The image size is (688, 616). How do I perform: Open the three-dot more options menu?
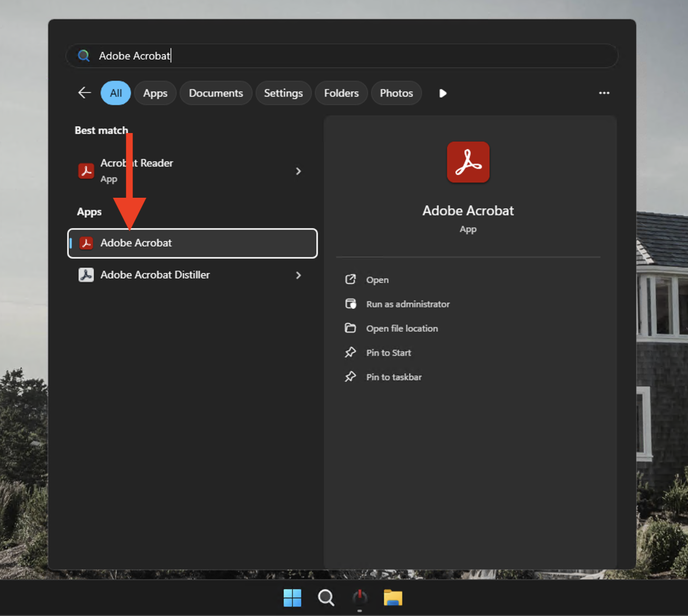tap(604, 93)
